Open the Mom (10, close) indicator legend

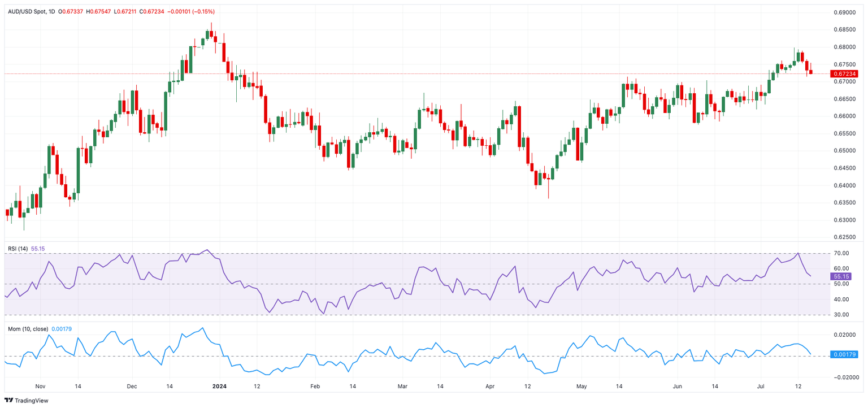click(28, 329)
